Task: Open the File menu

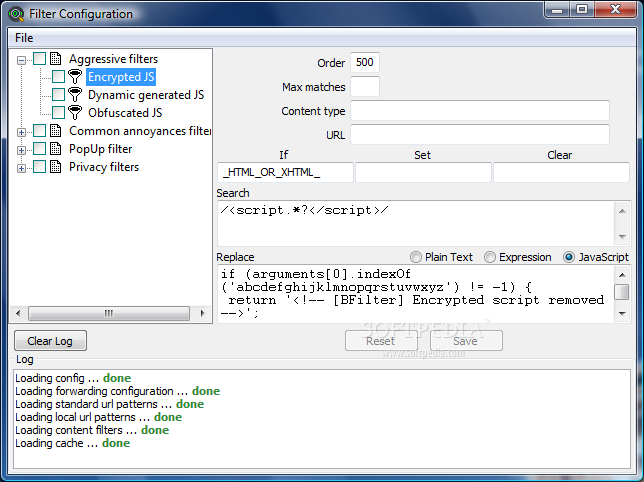Action: click(24, 38)
